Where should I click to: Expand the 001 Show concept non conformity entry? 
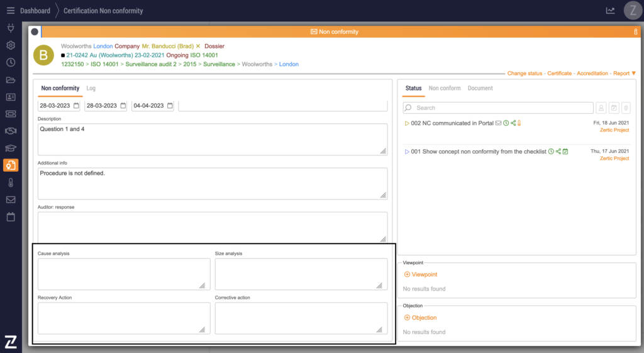(x=407, y=152)
